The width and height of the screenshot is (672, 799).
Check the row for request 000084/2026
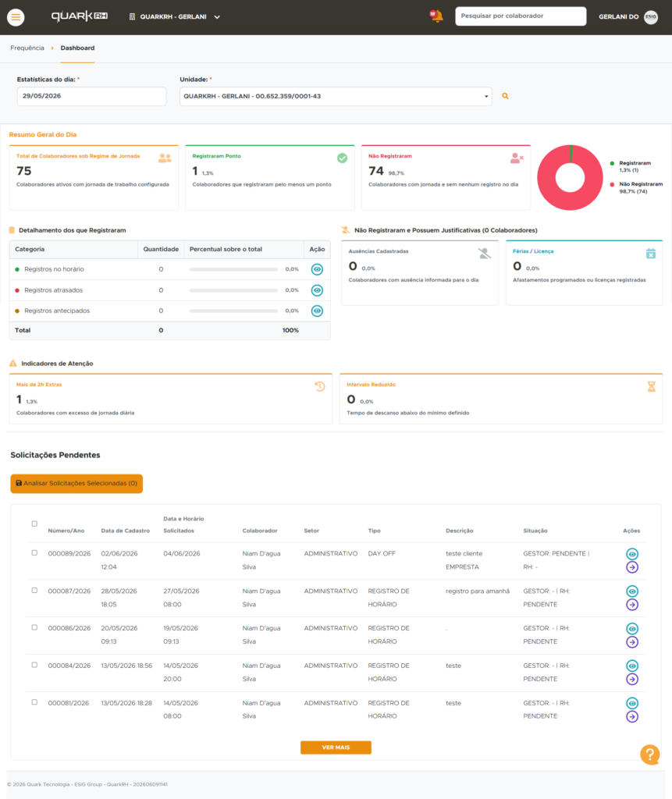click(x=34, y=665)
